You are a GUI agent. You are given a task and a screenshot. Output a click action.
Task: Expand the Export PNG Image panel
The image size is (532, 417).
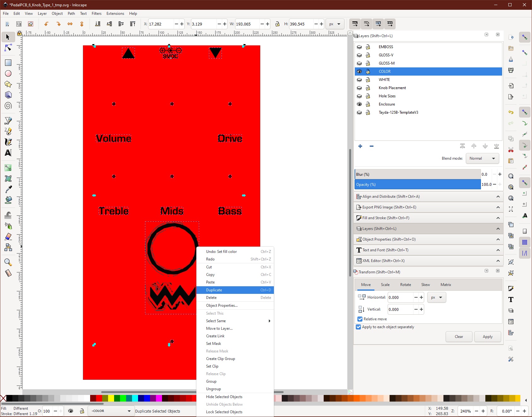pos(428,207)
